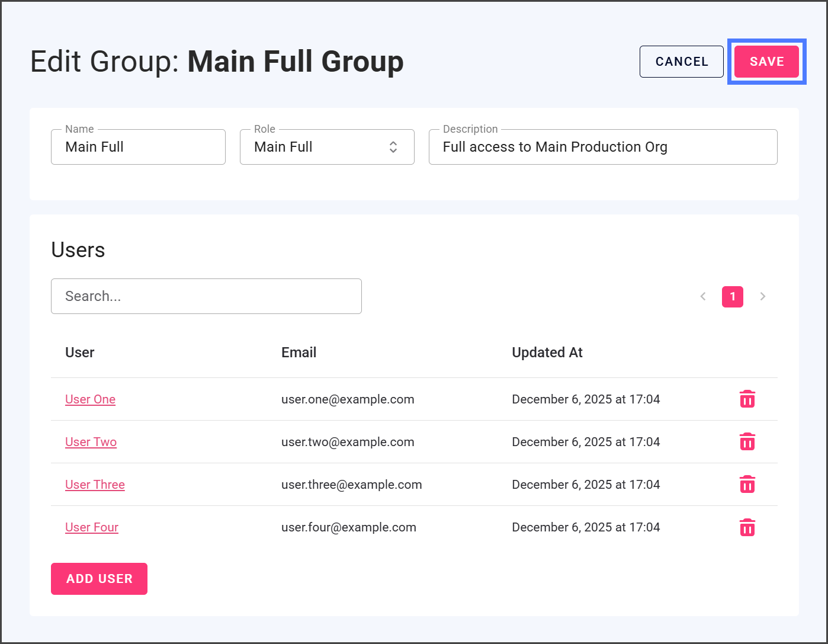Select page 1 in pagination
828x644 pixels.
732,296
